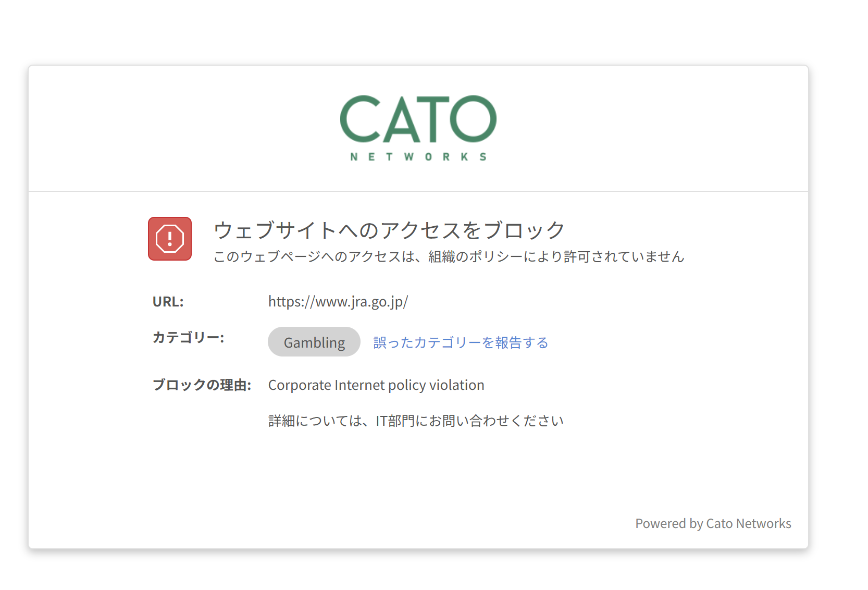The width and height of the screenshot is (868, 590).
Task: Click the Cato Networks logo
Action: (x=418, y=128)
